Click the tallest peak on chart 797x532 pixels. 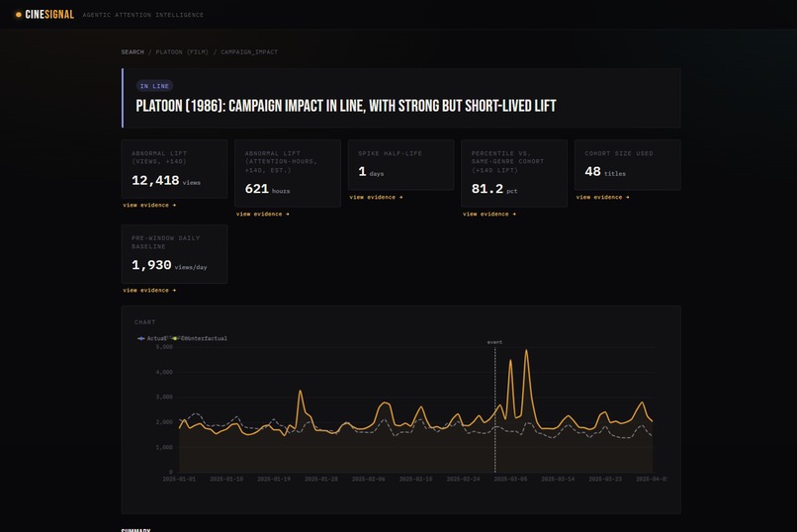(526, 351)
